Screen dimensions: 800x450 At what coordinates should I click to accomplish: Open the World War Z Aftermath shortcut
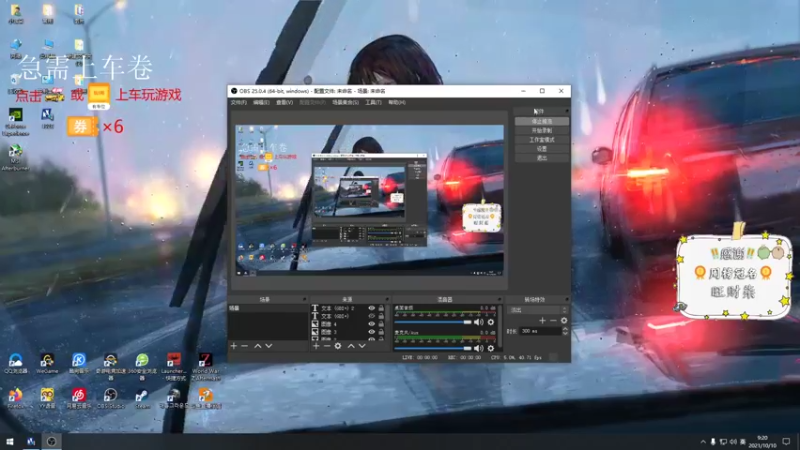tap(205, 367)
